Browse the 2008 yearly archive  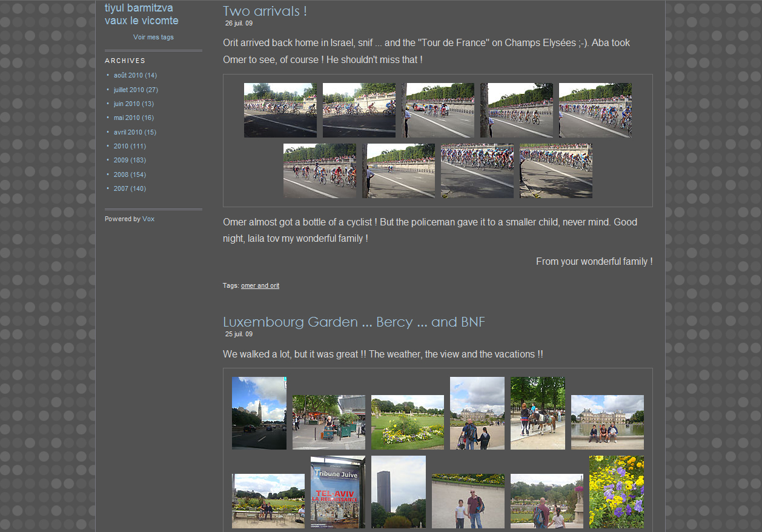click(121, 175)
